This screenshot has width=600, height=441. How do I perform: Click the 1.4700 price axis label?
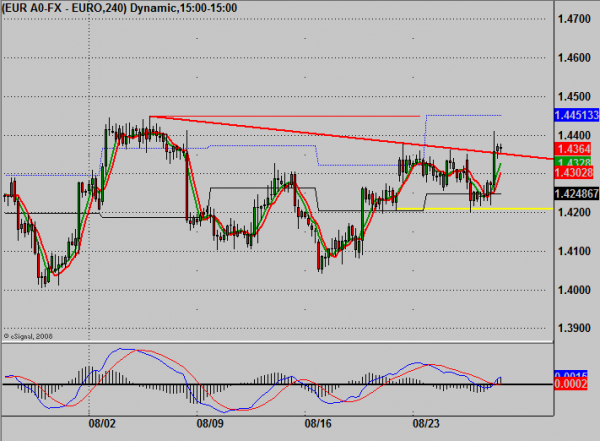click(x=572, y=19)
